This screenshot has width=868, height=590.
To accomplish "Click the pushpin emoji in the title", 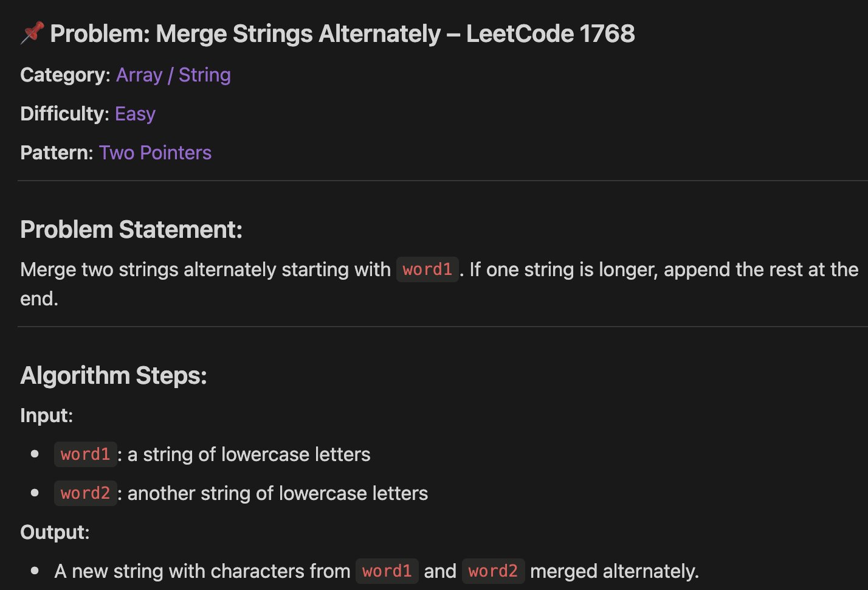I will [x=32, y=32].
